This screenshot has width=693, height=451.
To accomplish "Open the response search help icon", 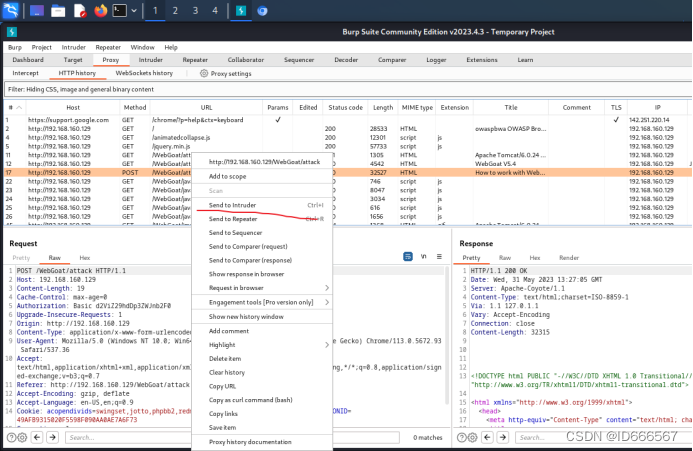I will click(x=461, y=438).
